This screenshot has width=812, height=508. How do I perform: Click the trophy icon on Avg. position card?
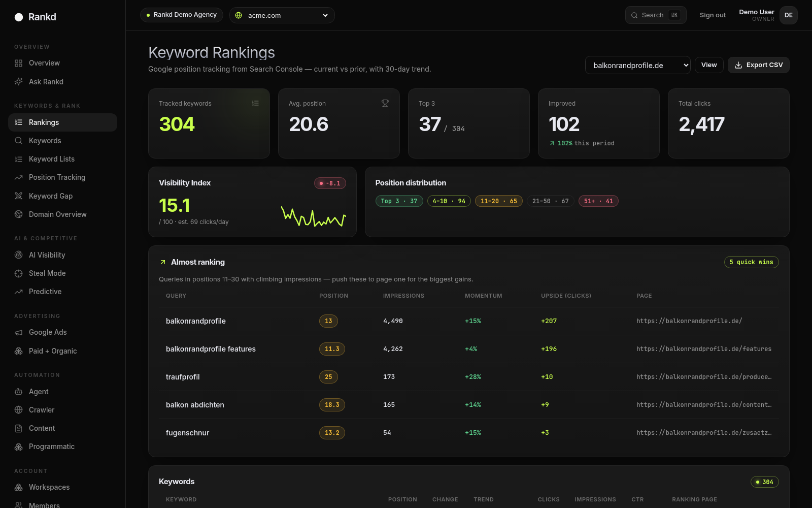pos(385,103)
